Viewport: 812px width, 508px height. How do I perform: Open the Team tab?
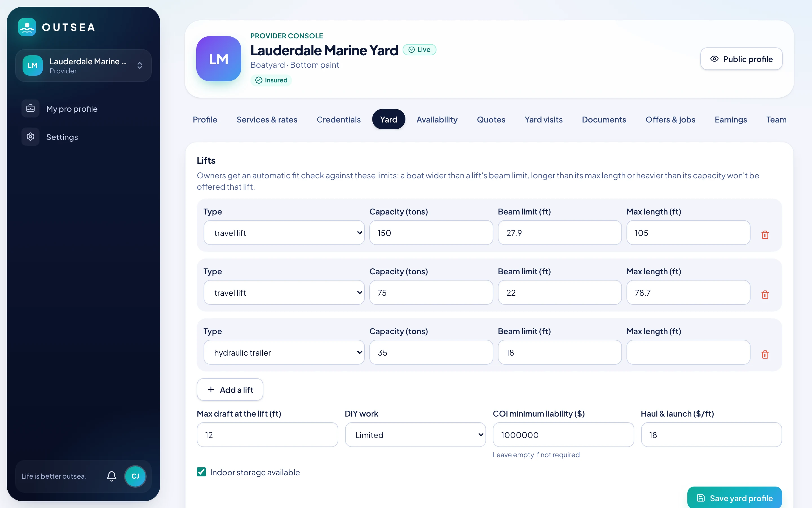776,120
